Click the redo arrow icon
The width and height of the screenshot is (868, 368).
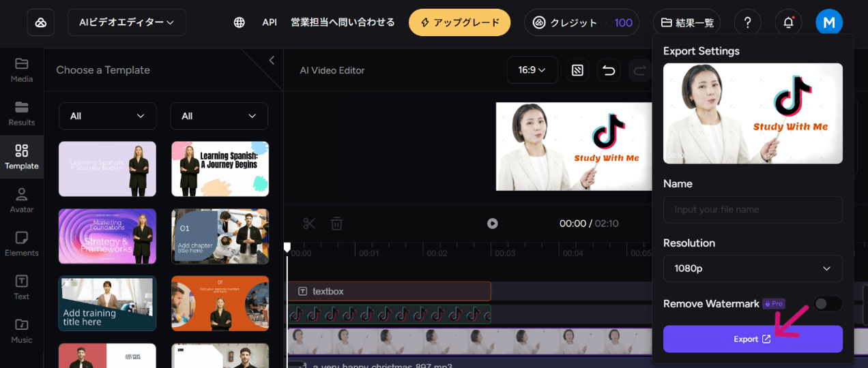[640, 70]
